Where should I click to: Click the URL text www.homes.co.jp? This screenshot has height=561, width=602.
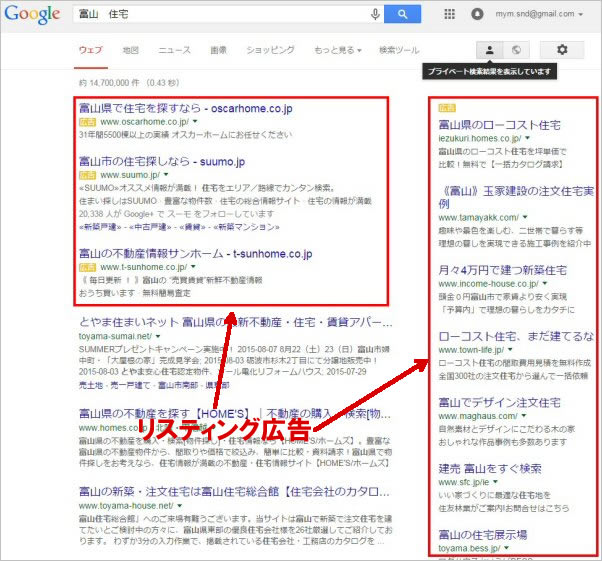click(114, 427)
